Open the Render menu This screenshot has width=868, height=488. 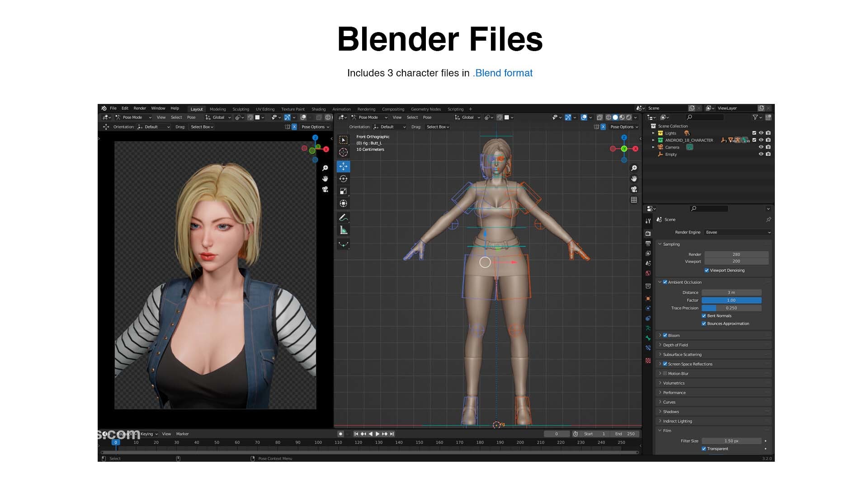click(x=140, y=108)
